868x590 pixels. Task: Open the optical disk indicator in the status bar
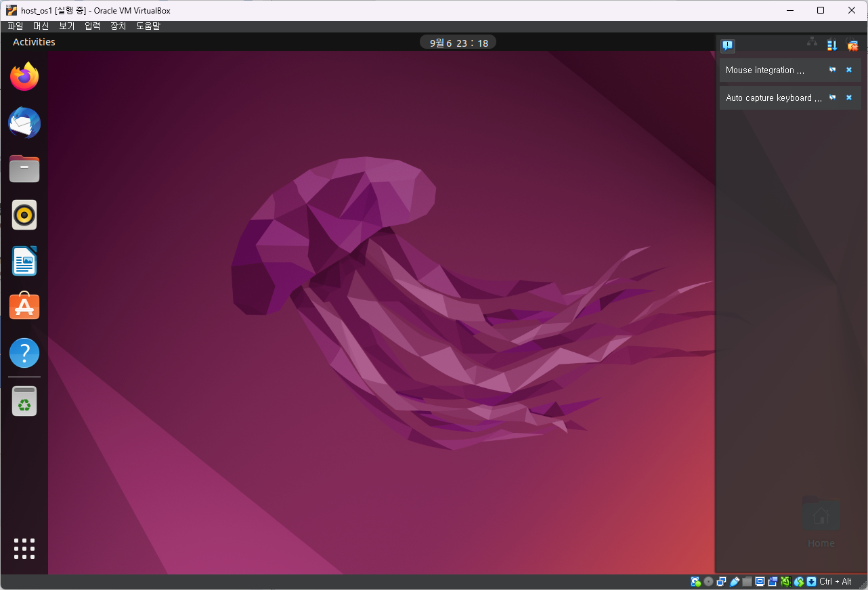coord(708,581)
